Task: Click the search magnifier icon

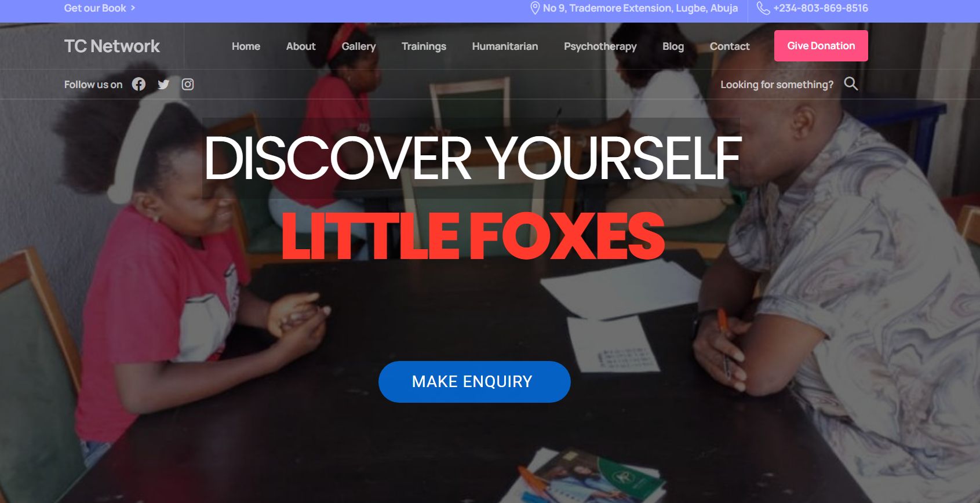Action: click(x=851, y=83)
